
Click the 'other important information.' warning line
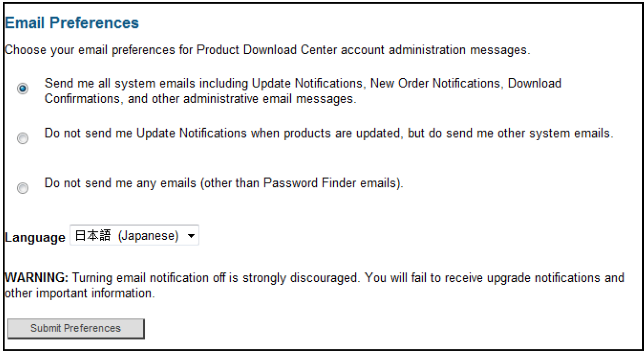point(79,293)
